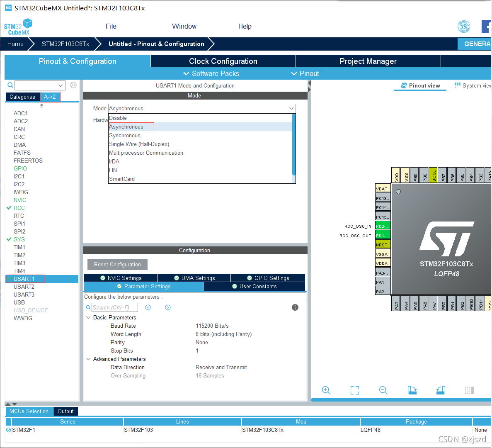Switch to the Project Manager tab
This screenshot has width=492, height=448.
coord(368,61)
